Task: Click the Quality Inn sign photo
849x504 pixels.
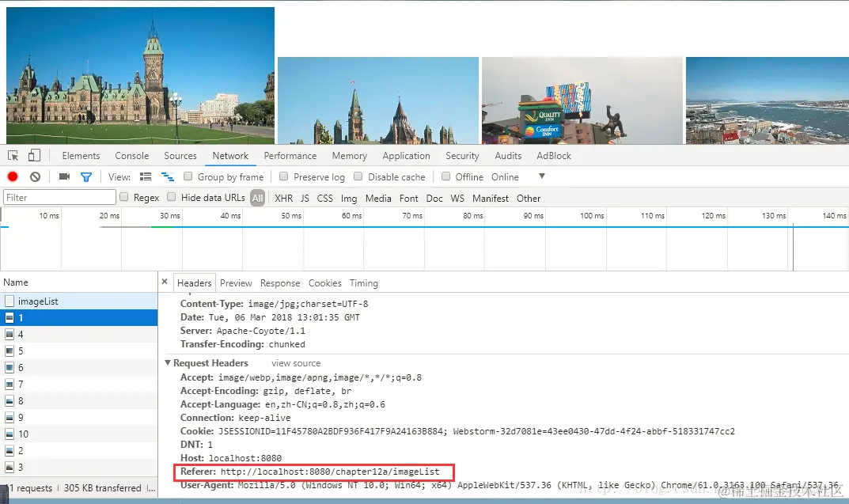Action: [582, 100]
